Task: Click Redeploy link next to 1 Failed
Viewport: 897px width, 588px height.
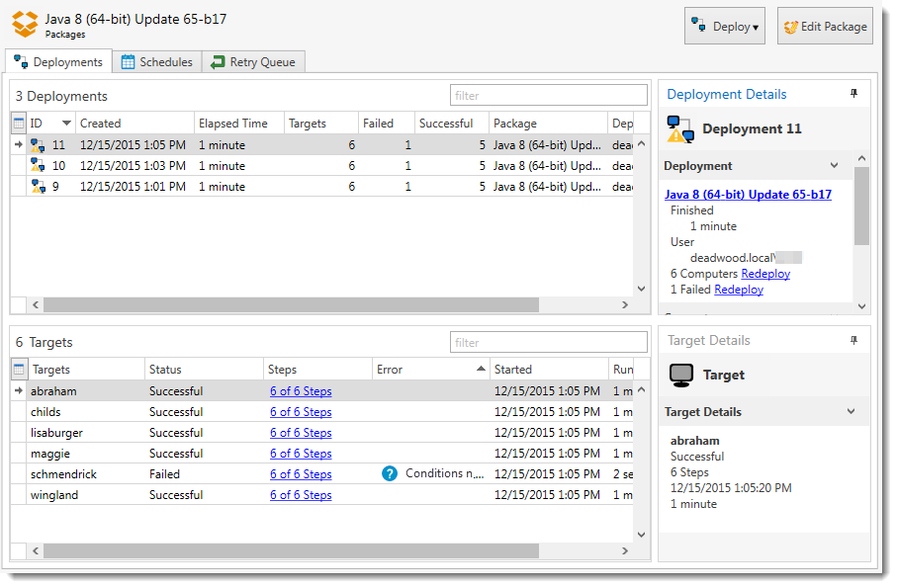Action: click(739, 290)
